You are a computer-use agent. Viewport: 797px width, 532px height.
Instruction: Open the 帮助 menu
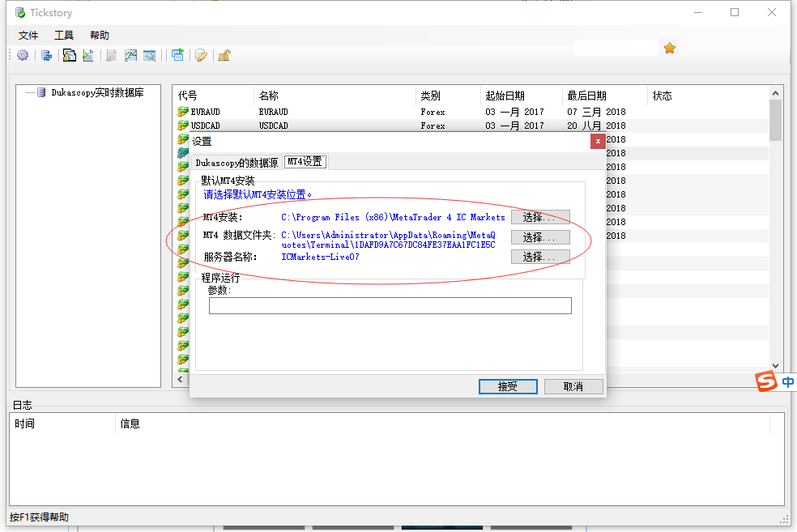click(100, 35)
